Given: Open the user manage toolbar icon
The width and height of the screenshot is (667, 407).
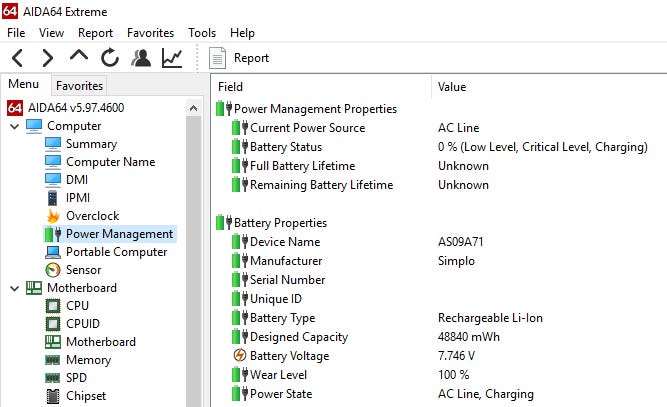Looking at the screenshot, I should coord(141,58).
